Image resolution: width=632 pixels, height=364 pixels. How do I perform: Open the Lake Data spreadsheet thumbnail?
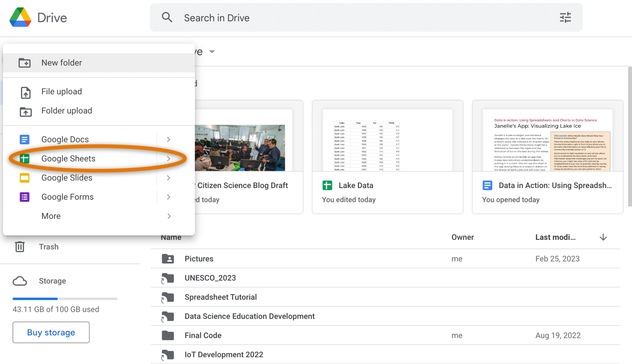[388, 140]
